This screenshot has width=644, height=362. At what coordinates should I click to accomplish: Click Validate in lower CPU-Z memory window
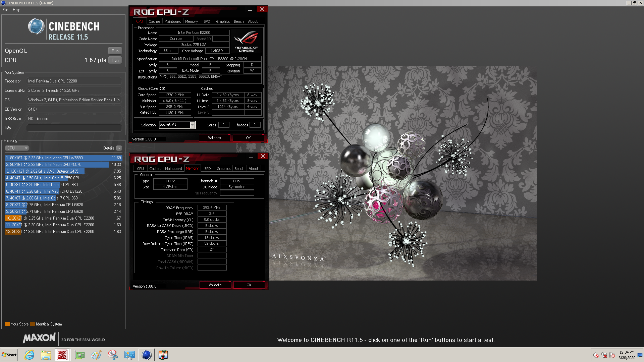[x=215, y=285]
